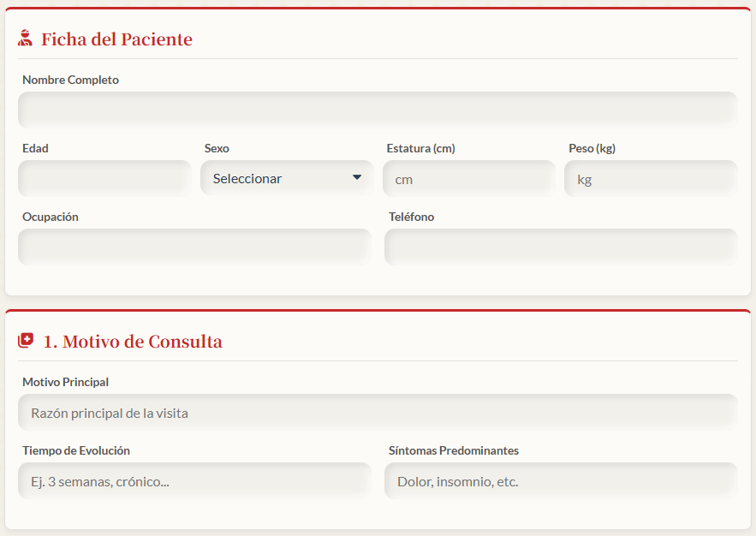
Task: Click the Teléfono input field
Action: click(561, 247)
